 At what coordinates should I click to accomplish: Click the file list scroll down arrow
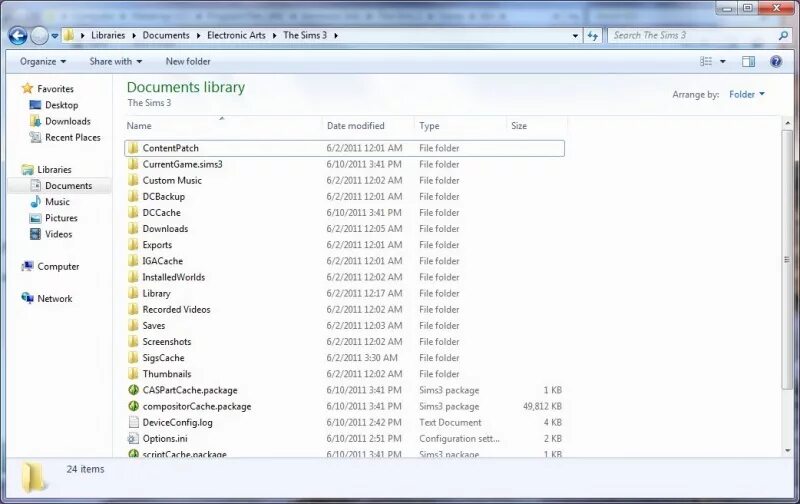point(787,450)
